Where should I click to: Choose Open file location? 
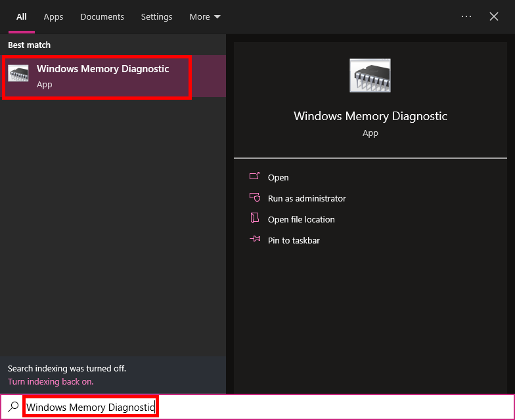point(301,219)
